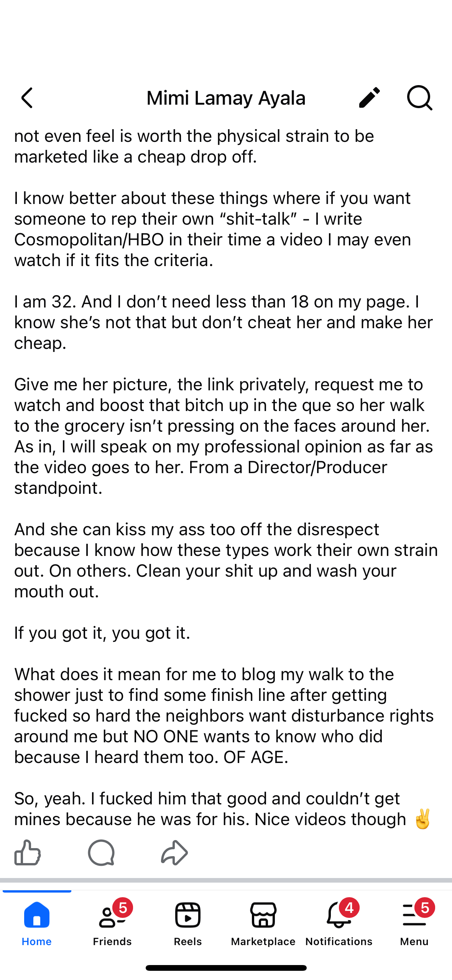Tap the iOS home indicator bar
Screen dimensions: 452x980
click(226, 968)
